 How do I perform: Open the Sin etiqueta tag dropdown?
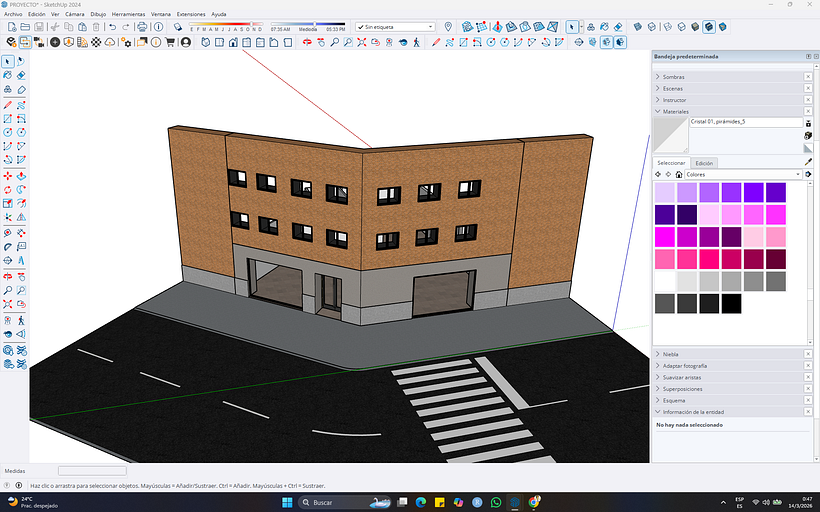coord(395,27)
